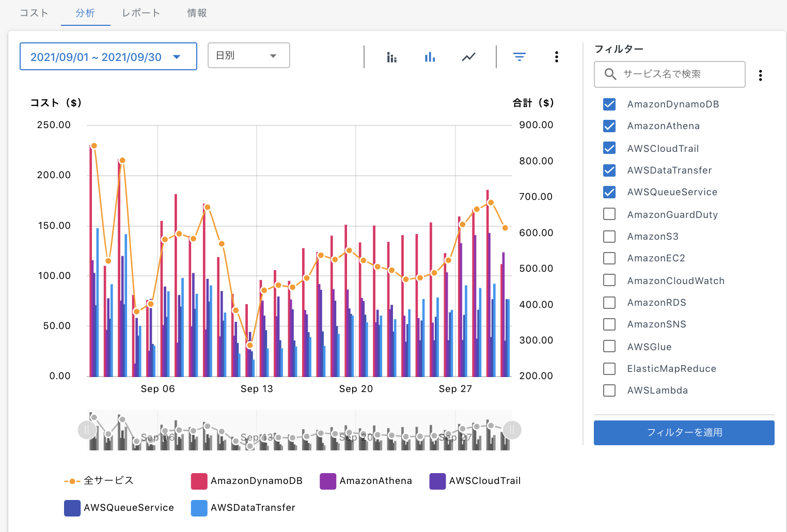Click left handle of range slider
The image size is (787, 532).
pyautogui.click(x=87, y=430)
